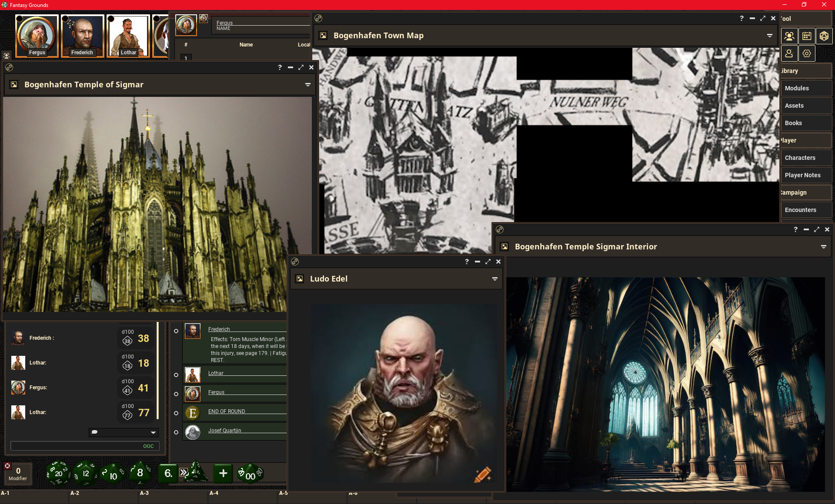The height and width of the screenshot is (504, 835).
Task: Open Characters in the sidebar
Action: [x=807, y=158]
